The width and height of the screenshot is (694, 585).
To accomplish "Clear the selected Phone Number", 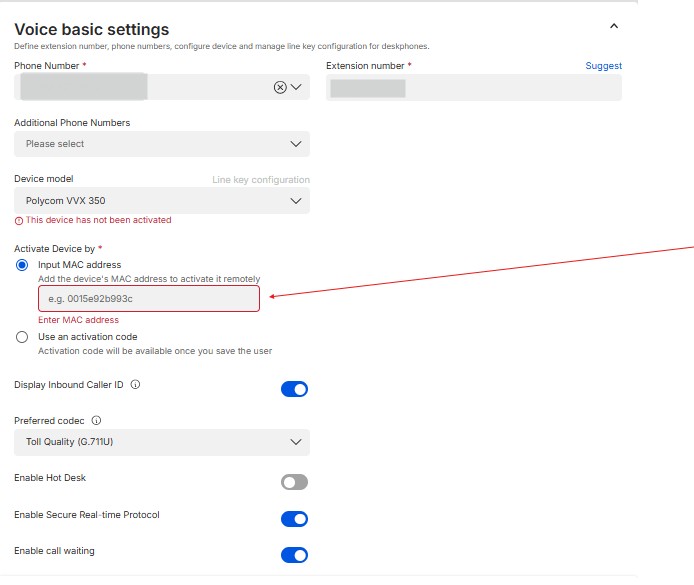I will point(280,87).
